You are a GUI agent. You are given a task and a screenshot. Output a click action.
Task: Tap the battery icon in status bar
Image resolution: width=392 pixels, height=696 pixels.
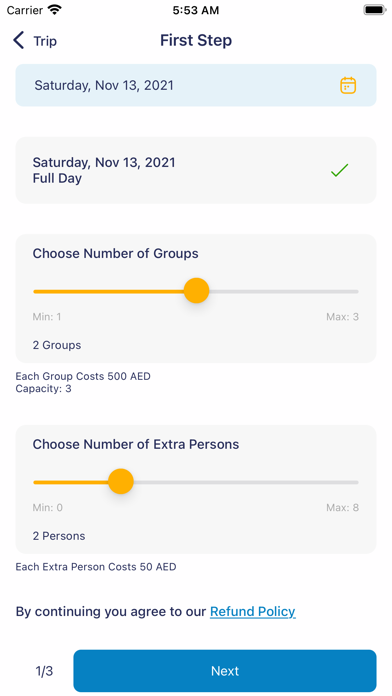[374, 10]
